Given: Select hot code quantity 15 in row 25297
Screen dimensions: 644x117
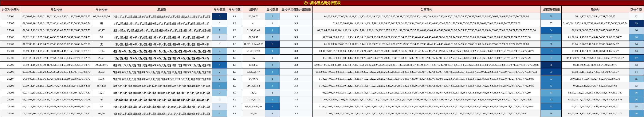Looking at the screenshot, I should 636,79.
